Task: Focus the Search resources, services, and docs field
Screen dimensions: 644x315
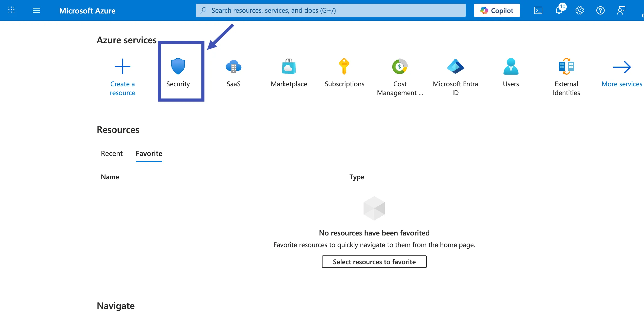Action: (331, 10)
